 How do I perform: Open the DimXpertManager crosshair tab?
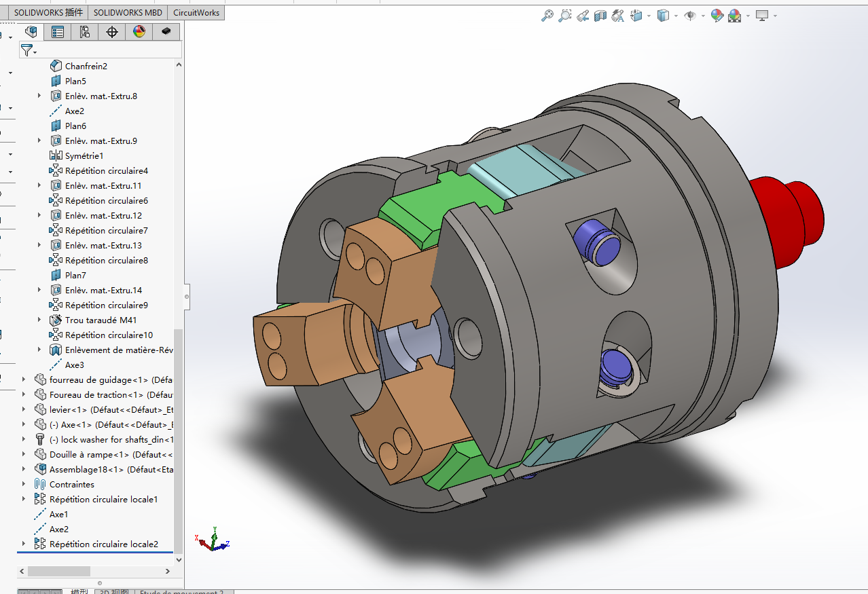[x=112, y=31]
